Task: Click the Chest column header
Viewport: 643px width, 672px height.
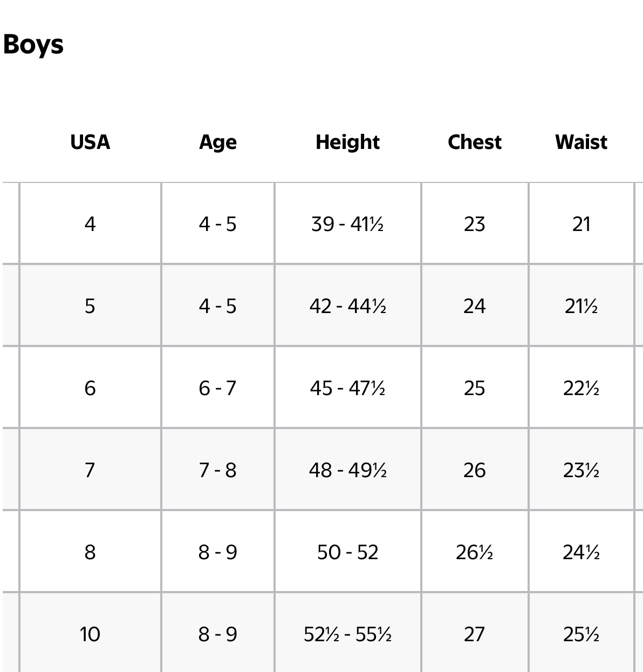Action: tap(475, 142)
